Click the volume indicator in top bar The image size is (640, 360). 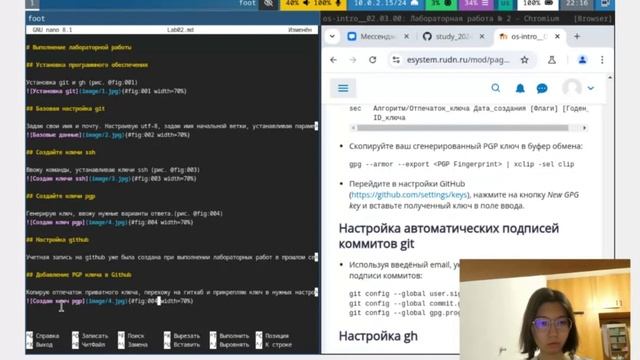(313, 3)
